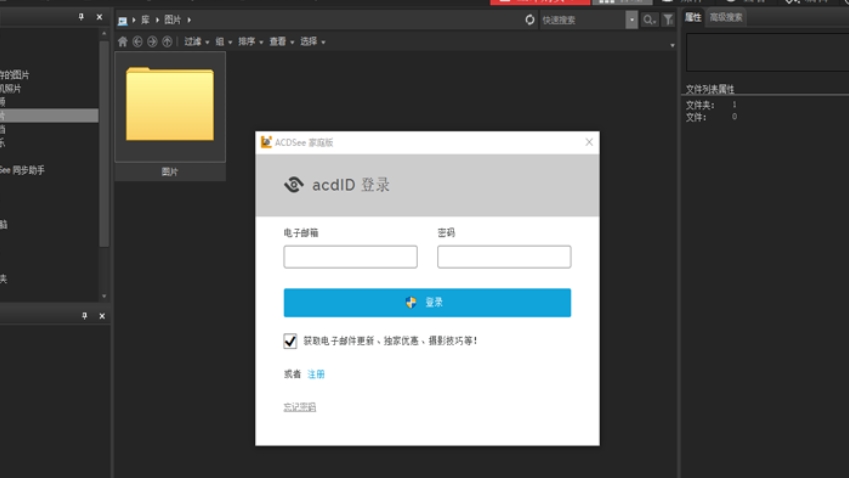Click 库 in the breadcrumb path
The image size is (849, 478).
[145, 20]
